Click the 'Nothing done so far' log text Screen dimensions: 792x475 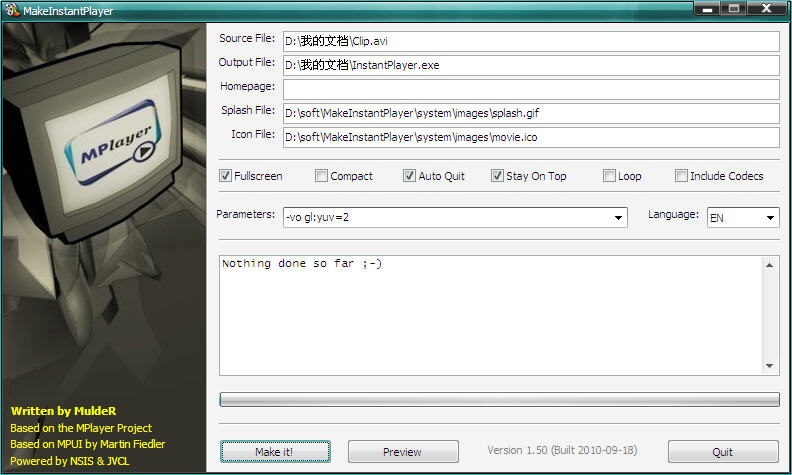[302, 263]
